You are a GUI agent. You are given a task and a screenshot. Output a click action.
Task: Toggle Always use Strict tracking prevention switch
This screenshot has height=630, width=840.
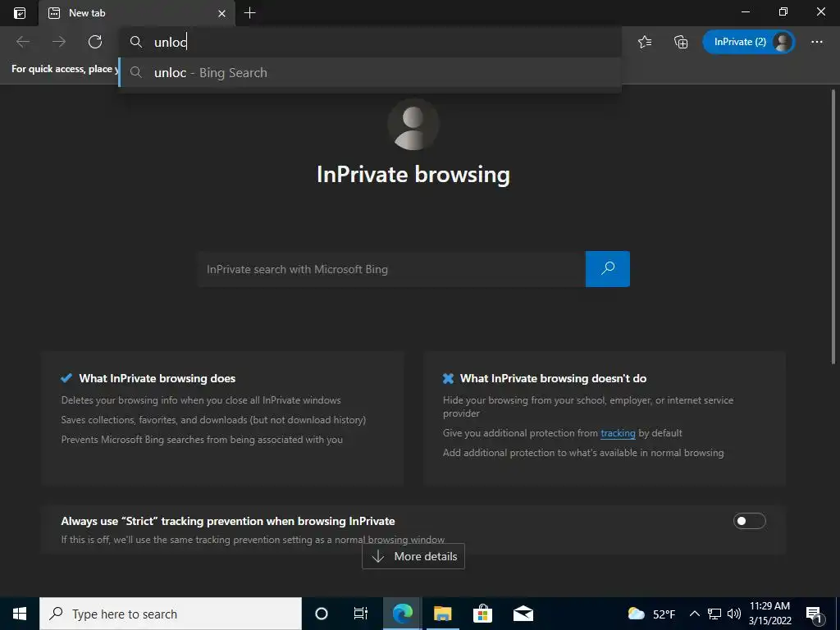pos(750,521)
